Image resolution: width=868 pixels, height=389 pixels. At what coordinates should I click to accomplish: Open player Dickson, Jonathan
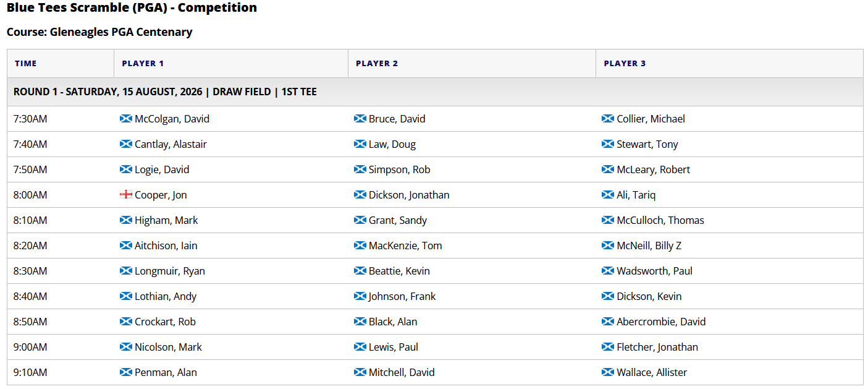pyautogui.click(x=409, y=195)
